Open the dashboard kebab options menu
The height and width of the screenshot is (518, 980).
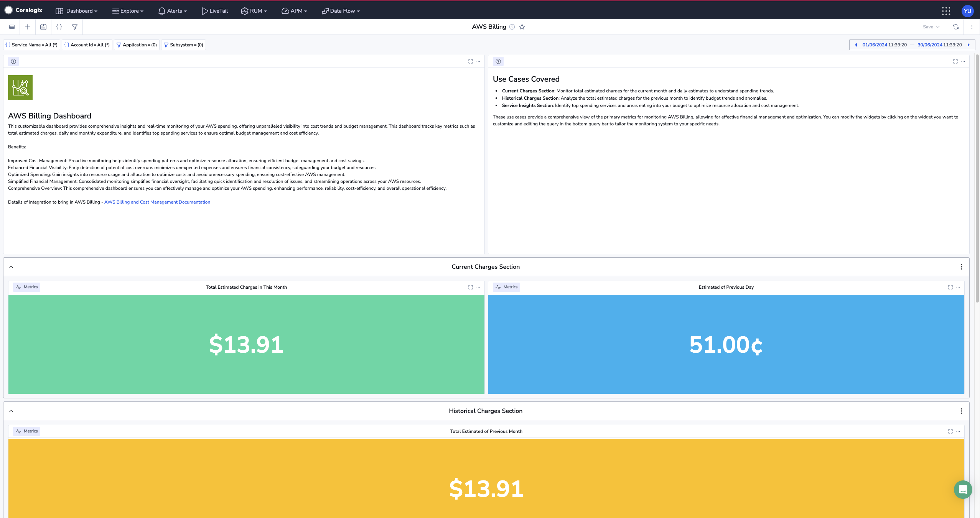(x=972, y=27)
